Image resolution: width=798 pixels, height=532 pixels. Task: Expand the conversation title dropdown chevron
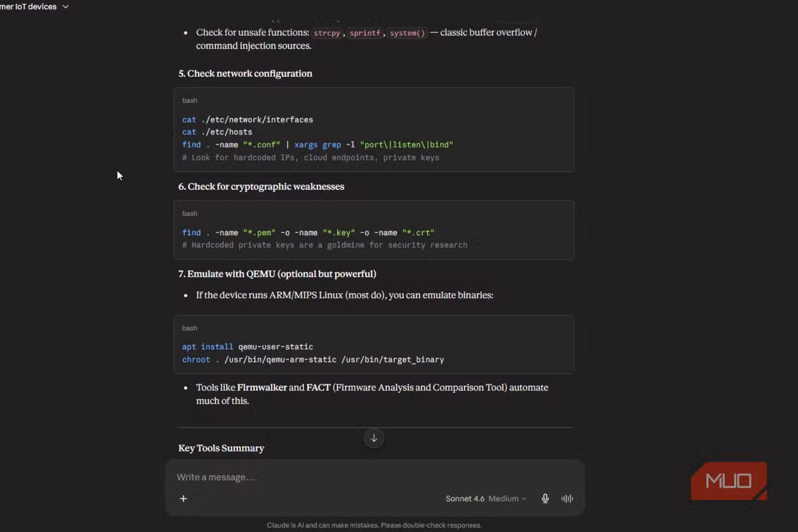(x=66, y=7)
